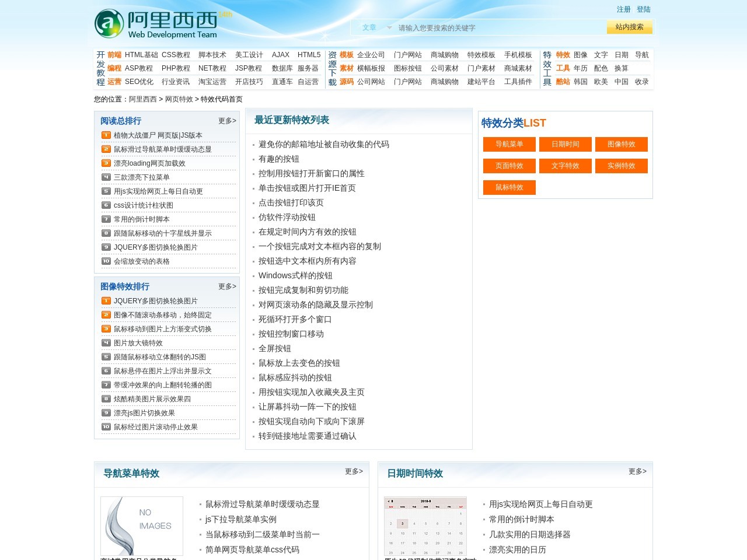Open the 手机模板 menu item

(518, 55)
